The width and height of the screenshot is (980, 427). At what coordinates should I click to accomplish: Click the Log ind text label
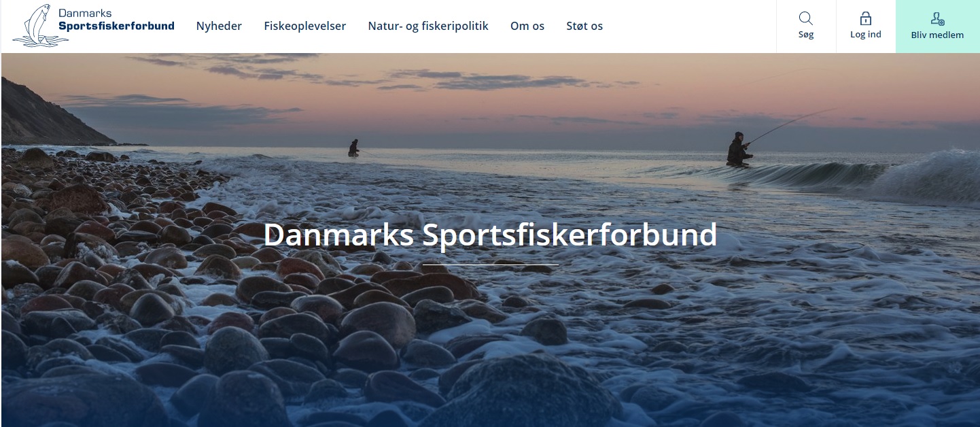tap(866, 34)
